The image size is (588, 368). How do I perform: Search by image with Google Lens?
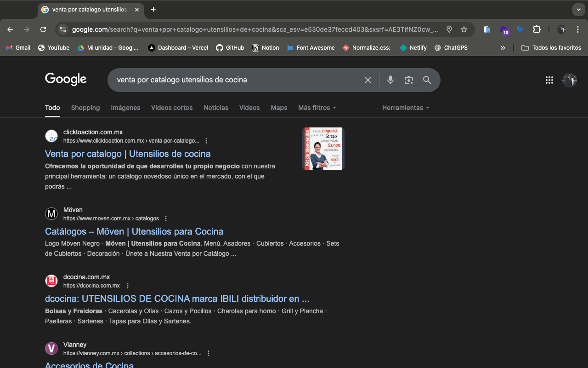pos(409,80)
